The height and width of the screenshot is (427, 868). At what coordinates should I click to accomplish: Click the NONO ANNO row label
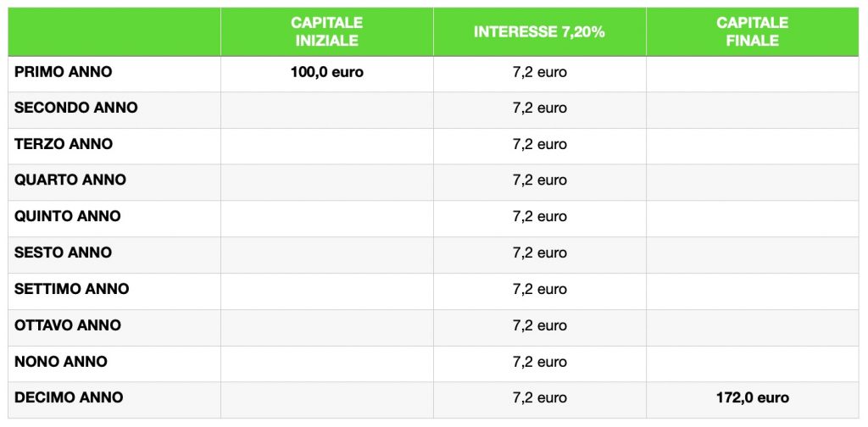pyautogui.click(x=61, y=362)
